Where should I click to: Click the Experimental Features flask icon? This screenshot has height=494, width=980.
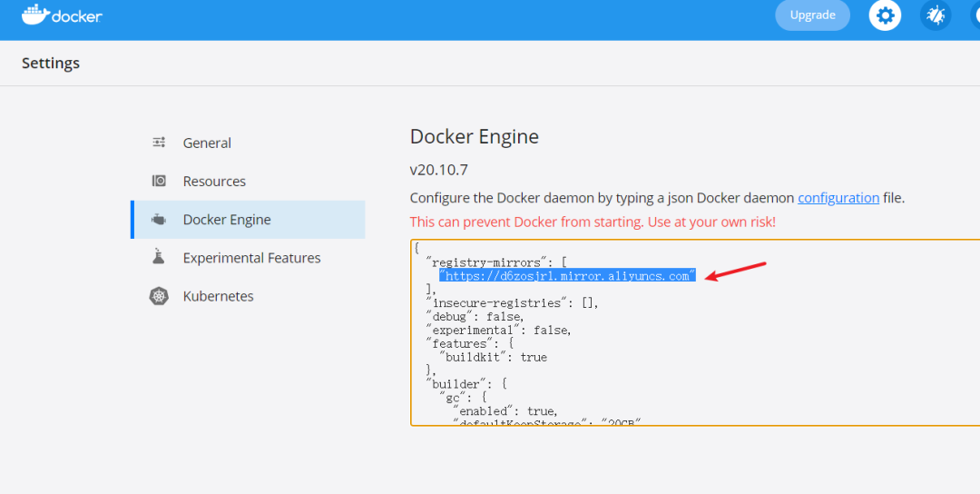159,258
